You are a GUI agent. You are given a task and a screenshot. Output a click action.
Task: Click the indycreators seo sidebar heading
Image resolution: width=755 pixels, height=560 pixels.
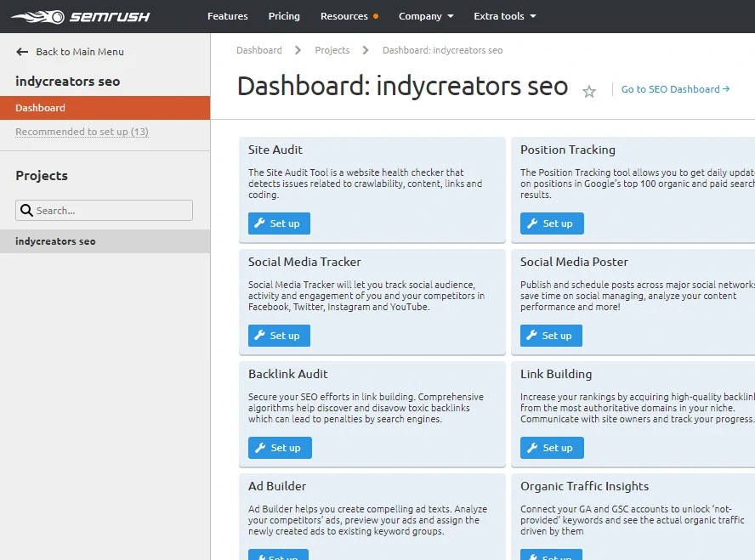(67, 82)
